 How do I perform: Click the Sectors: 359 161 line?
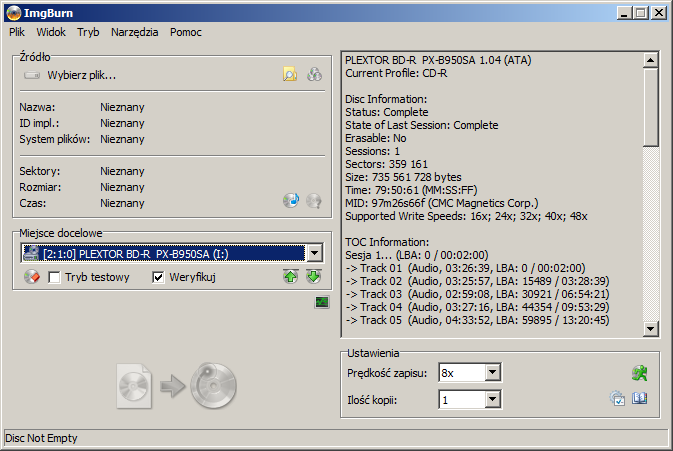(x=387, y=164)
